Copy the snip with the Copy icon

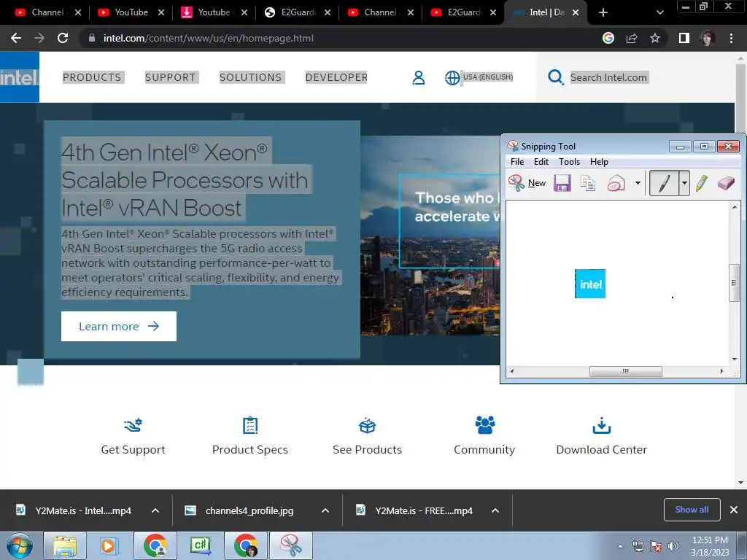point(588,183)
